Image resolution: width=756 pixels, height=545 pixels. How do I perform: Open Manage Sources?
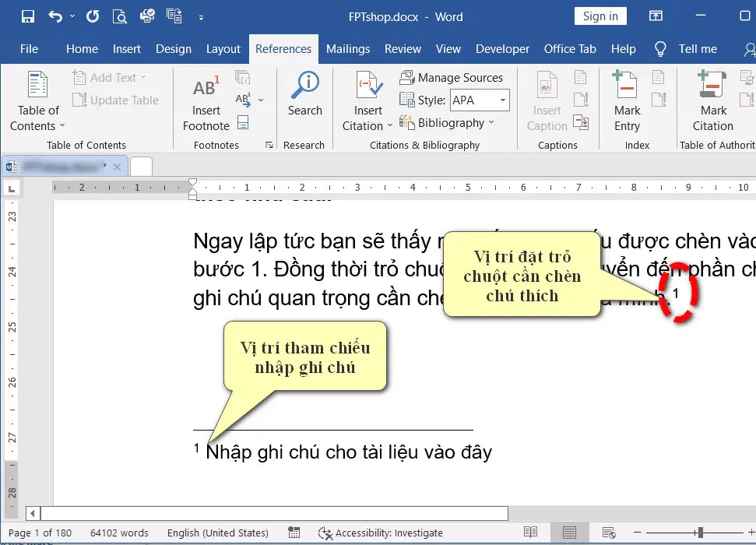coord(451,78)
